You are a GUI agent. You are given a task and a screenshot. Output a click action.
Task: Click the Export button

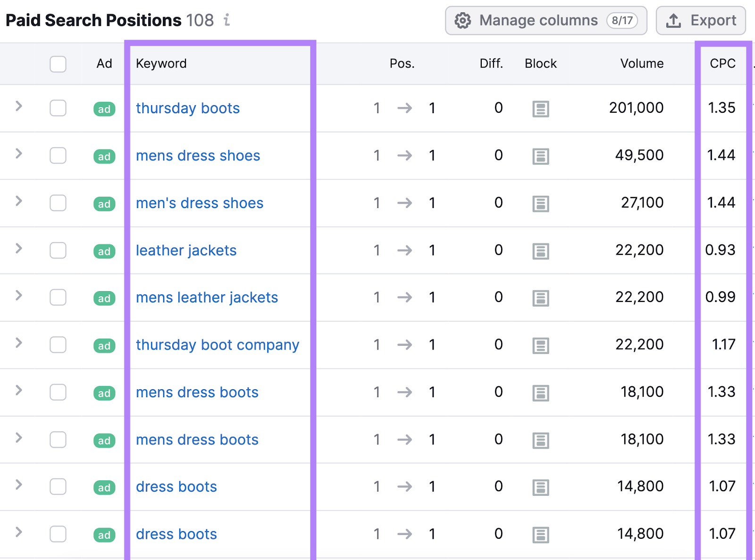pos(701,20)
